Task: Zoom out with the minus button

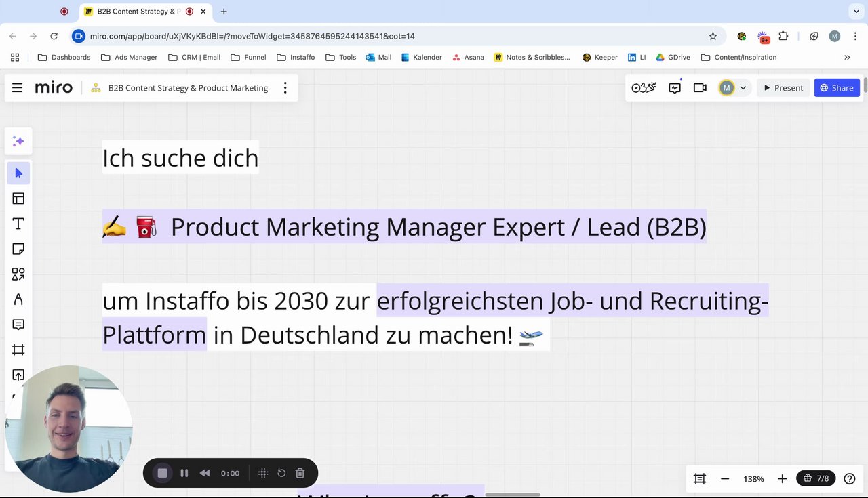Action: 724,478
